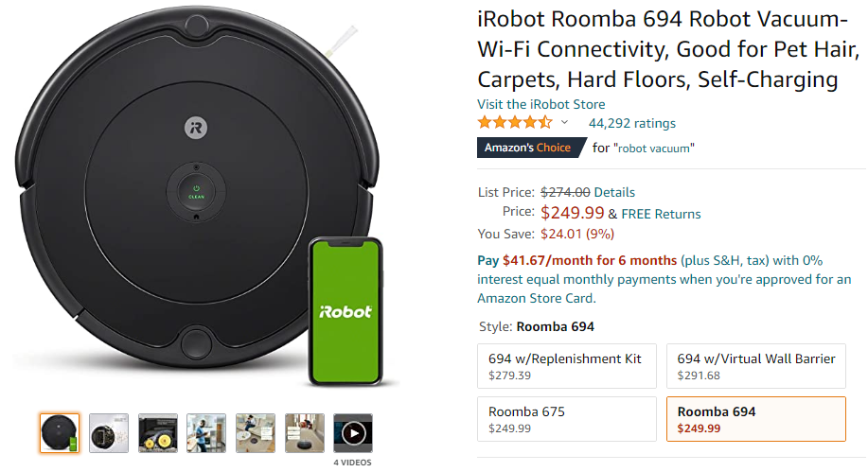
Task: Choose the 694 w/Virtual Wall Barrier style
Action: coord(755,366)
